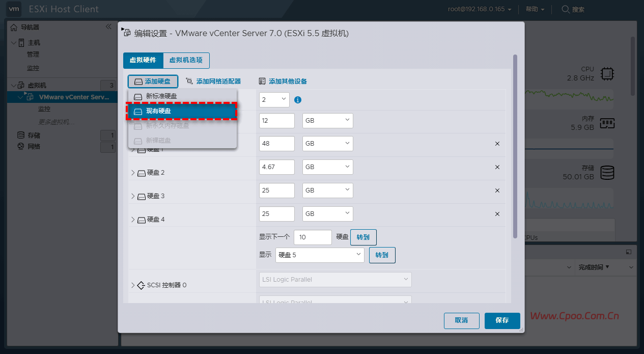
Task: Expand Hard disk 4 details
Action: pos(133,220)
